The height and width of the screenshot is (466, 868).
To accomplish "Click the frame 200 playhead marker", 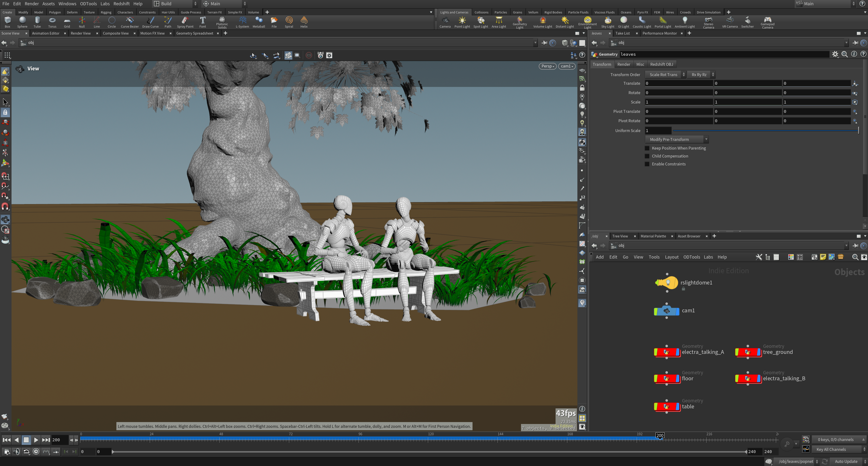I will 660,435.
